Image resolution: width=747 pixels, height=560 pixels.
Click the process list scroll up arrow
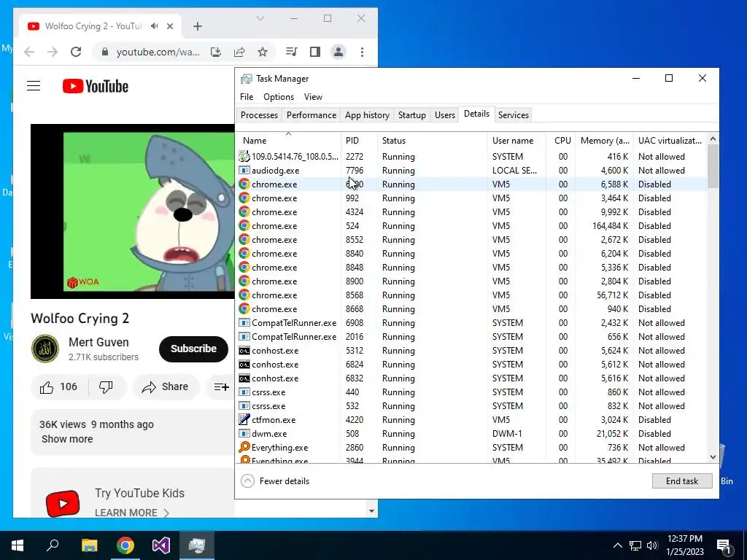[713, 139]
